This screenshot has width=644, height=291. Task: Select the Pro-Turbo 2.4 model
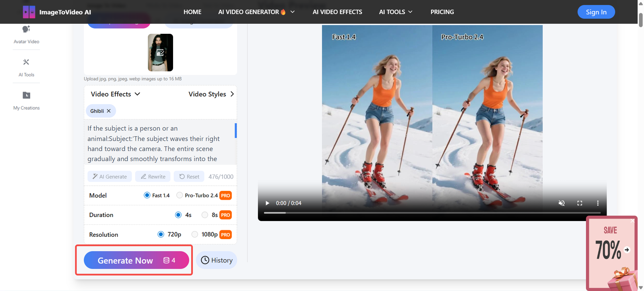click(x=180, y=195)
